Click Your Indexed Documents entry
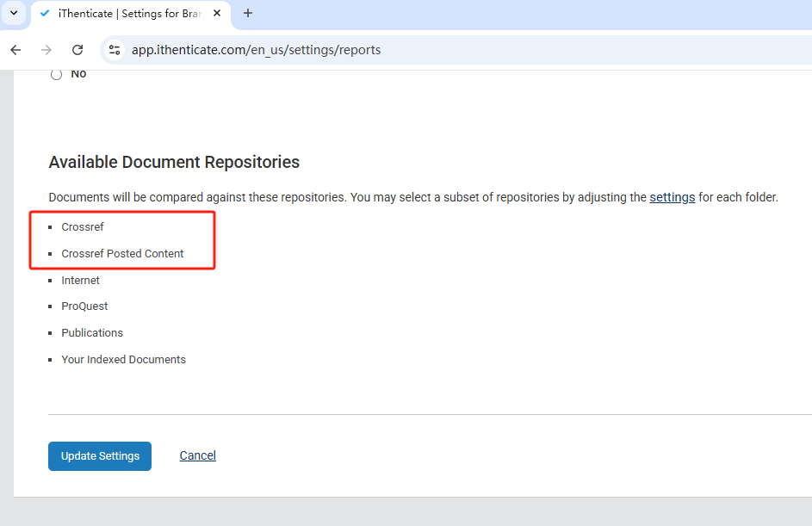This screenshot has height=526, width=812. [123, 359]
